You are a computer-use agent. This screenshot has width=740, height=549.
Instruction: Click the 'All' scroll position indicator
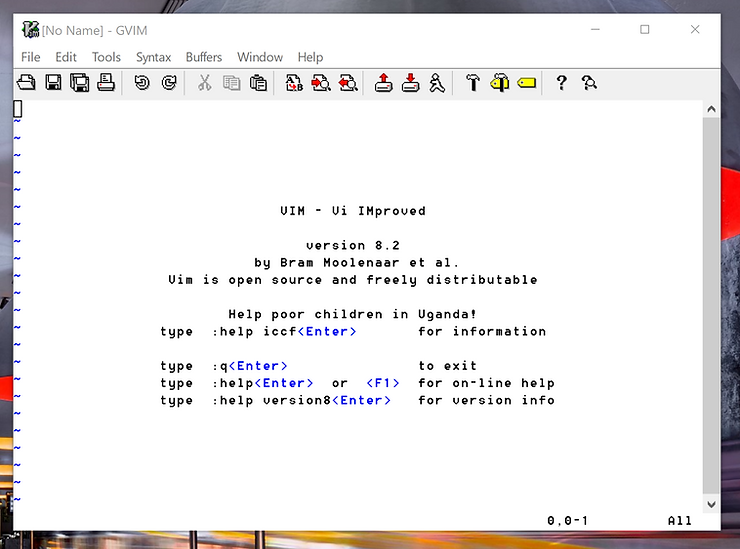[x=680, y=521]
